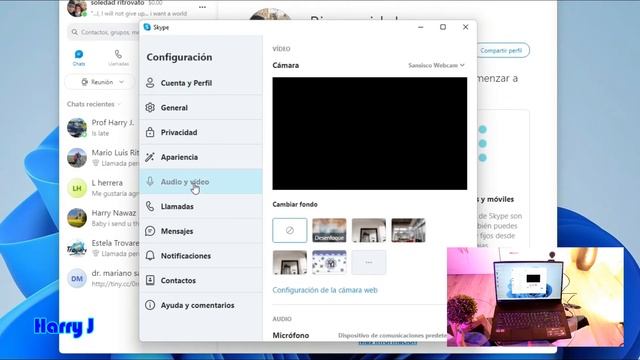Open Ayuda y comentarios section
The image size is (640, 360).
pyautogui.click(x=201, y=305)
